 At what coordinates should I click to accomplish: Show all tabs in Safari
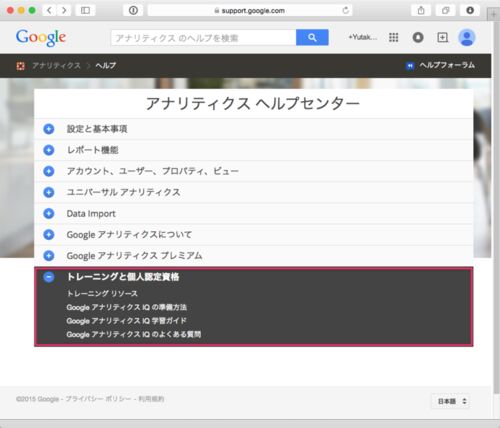point(445,10)
